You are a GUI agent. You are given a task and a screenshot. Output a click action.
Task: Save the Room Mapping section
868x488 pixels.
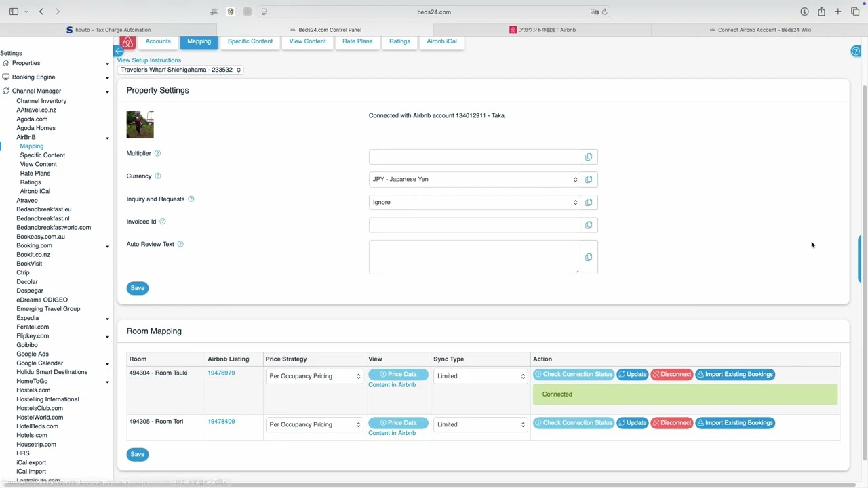point(137,454)
